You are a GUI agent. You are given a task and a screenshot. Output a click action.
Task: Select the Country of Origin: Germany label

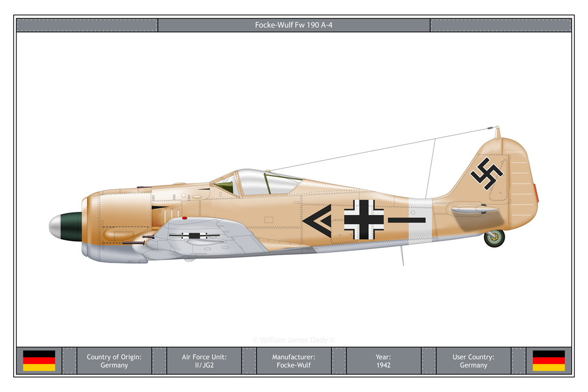coord(114,361)
